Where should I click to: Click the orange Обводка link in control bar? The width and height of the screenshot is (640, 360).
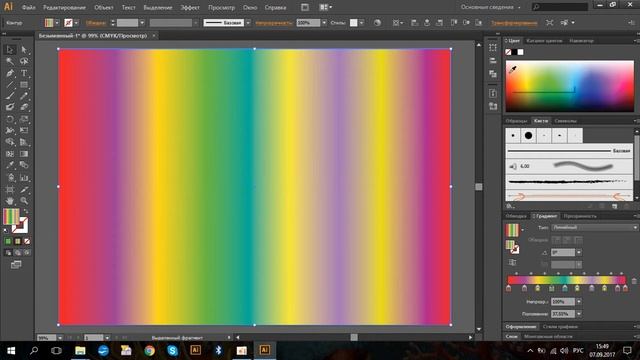coord(96,23)
